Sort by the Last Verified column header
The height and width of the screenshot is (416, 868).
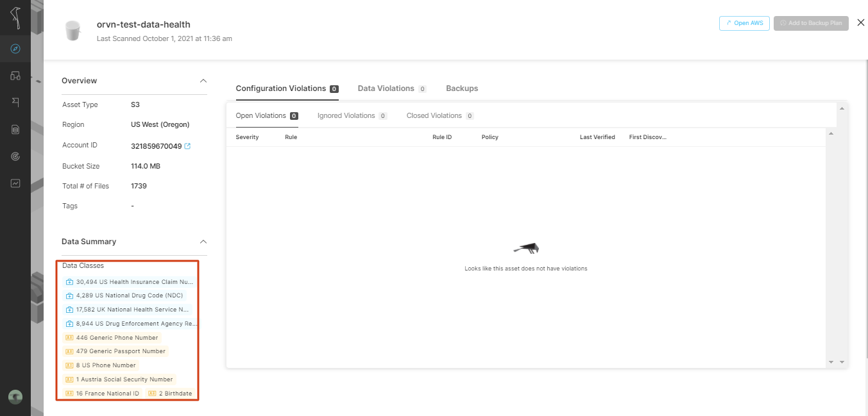pyautogui.click(x=597, y=137)
